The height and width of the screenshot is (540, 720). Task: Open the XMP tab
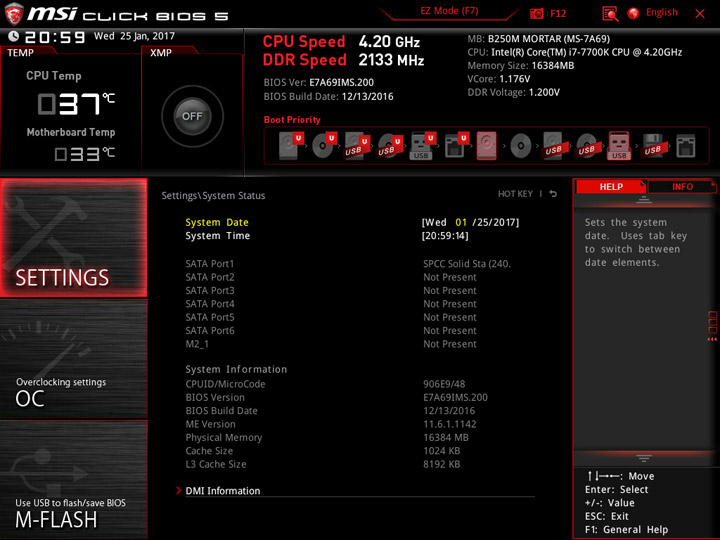click(161, 53)
